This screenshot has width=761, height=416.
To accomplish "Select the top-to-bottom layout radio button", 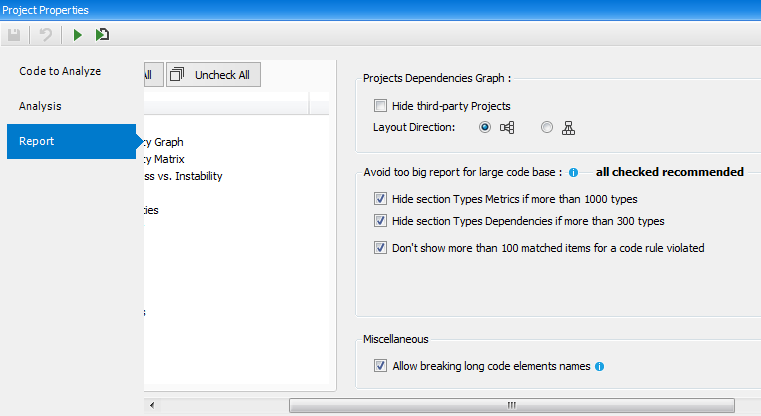I will (x=547, y=127).
